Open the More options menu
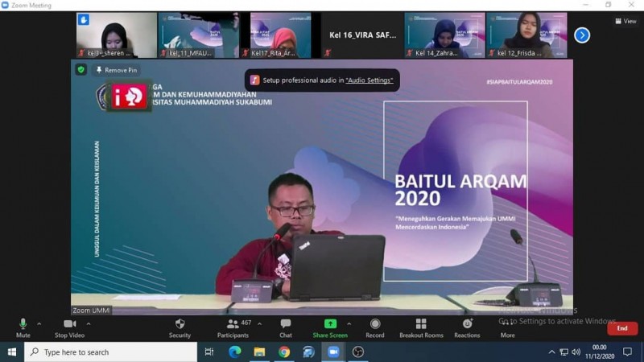 tap(508, 328)
